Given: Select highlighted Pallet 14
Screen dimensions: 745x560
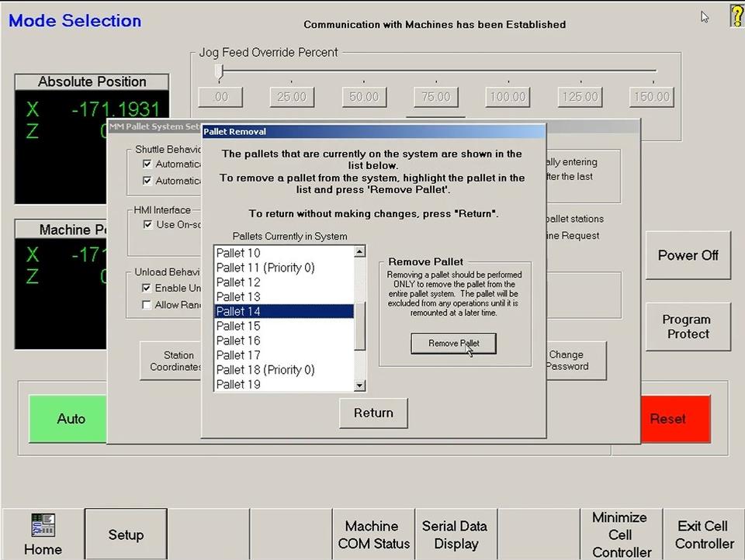Looking at the screenshot, I should click(284, 311).
